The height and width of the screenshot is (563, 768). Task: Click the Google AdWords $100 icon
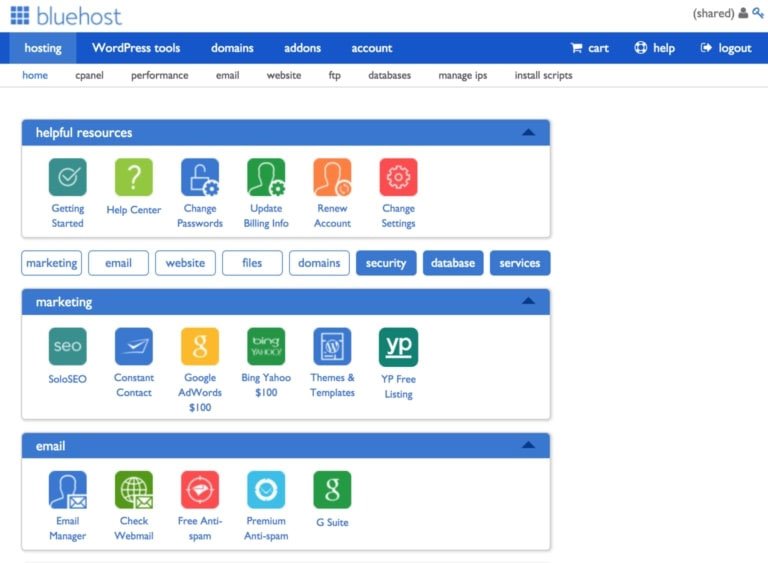(200, 346)
